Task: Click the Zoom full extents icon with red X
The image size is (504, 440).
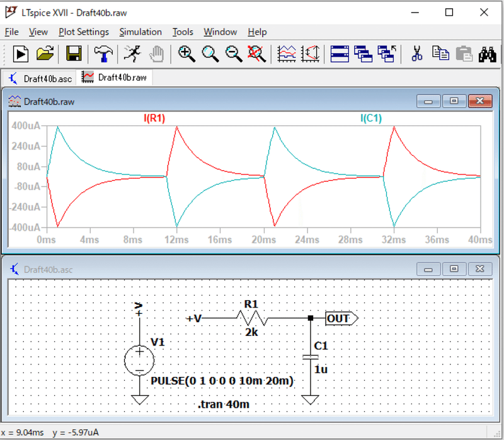Action: 256,54
